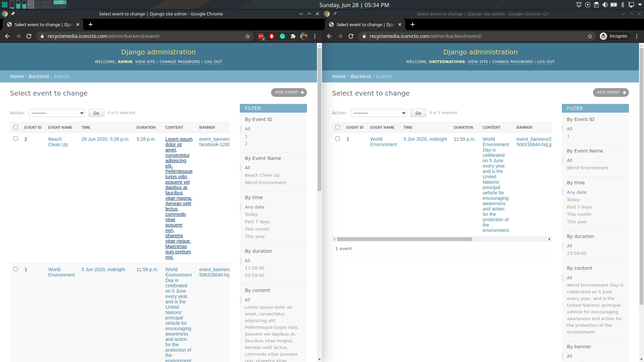Open the Action dropdown in the left window
This screenshot has width=644, height=362.
[x=56, y=113]
